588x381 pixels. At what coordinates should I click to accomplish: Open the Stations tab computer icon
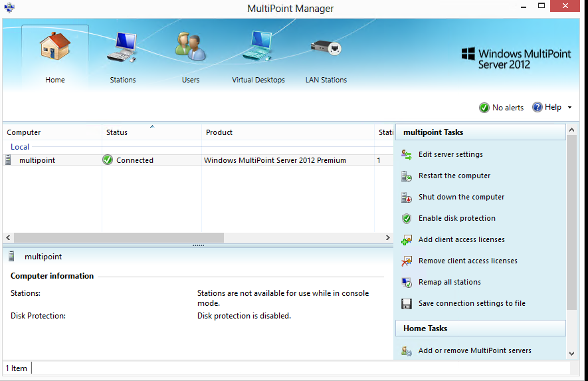coord(122,47)
